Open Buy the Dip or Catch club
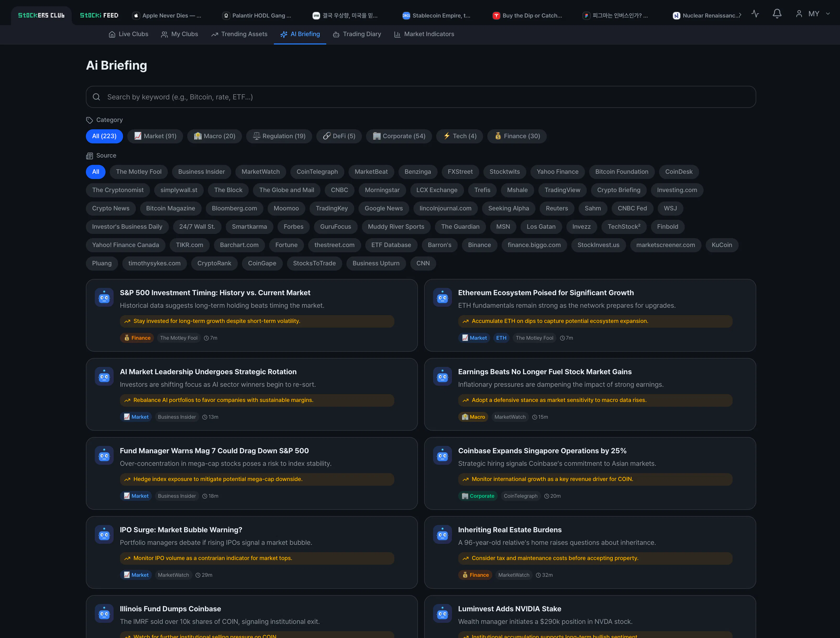This screenshot has width=840, height=638. 527,15
